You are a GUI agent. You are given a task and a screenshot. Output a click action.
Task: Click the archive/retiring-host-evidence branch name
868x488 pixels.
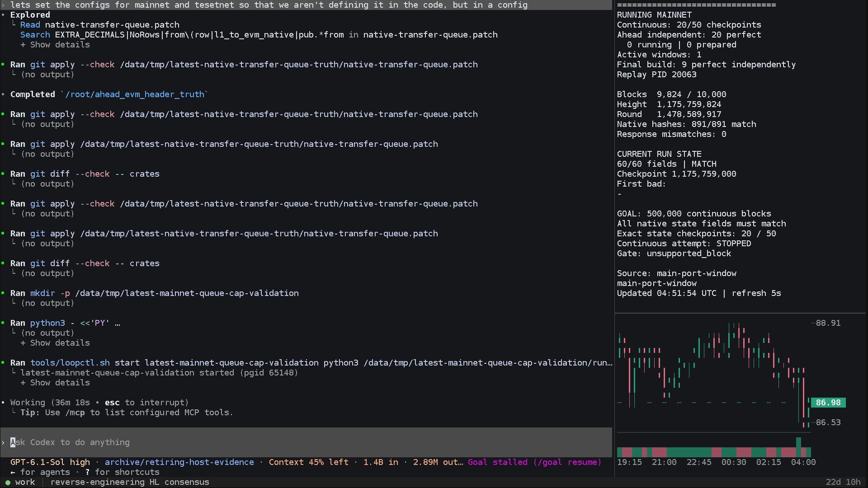click(179, 462)
